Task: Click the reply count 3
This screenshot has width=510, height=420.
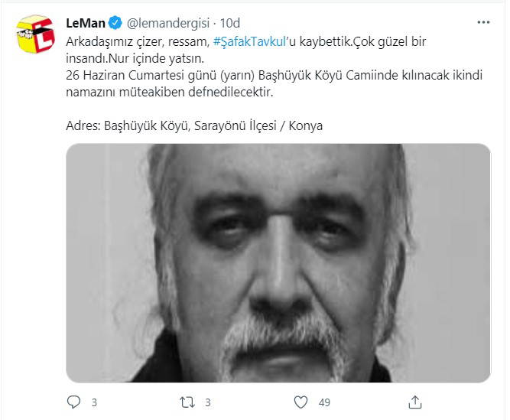Action: (x=94, y=402)
